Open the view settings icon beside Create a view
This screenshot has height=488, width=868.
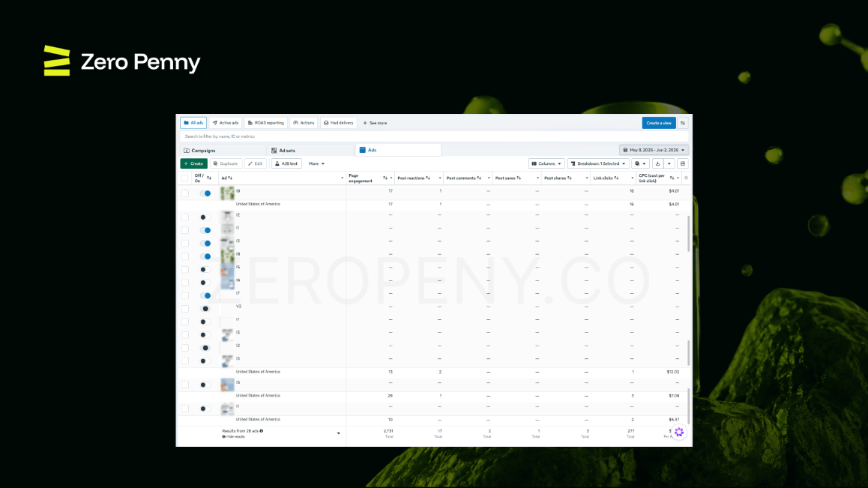click(x=683, y=123)
